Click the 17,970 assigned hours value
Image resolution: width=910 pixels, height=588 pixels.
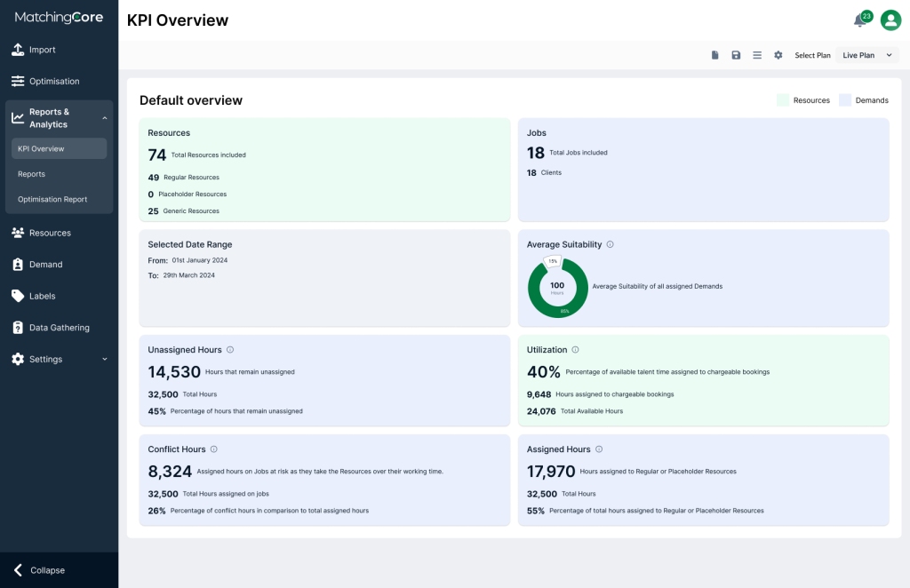coord(551,472)
